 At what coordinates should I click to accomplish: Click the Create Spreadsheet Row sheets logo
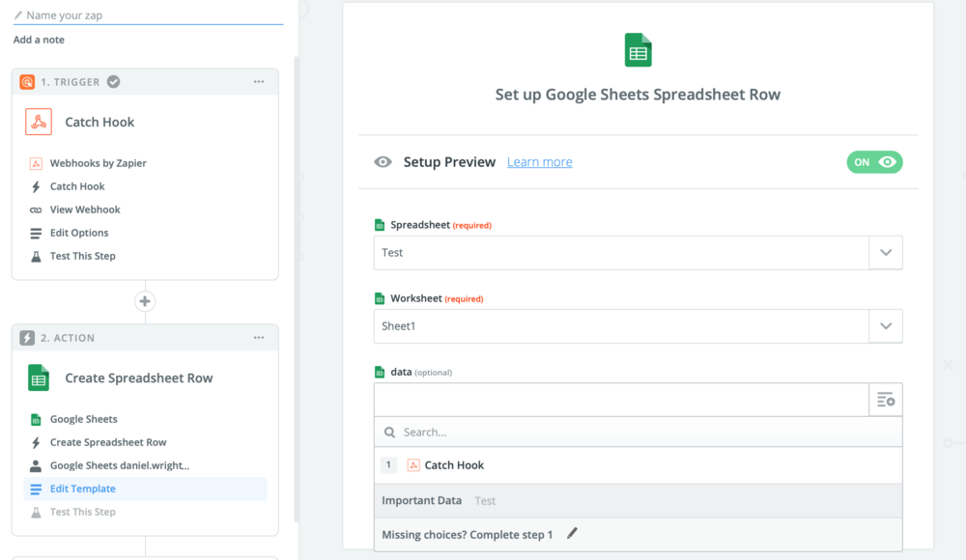click(x=39, y=378)
